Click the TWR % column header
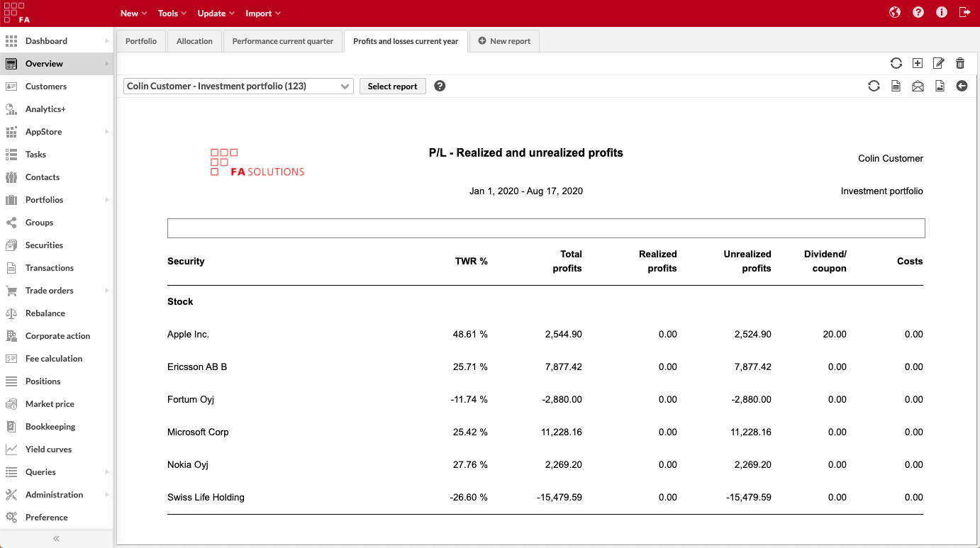This screenshot has width=980, height=548. (472, 261)
